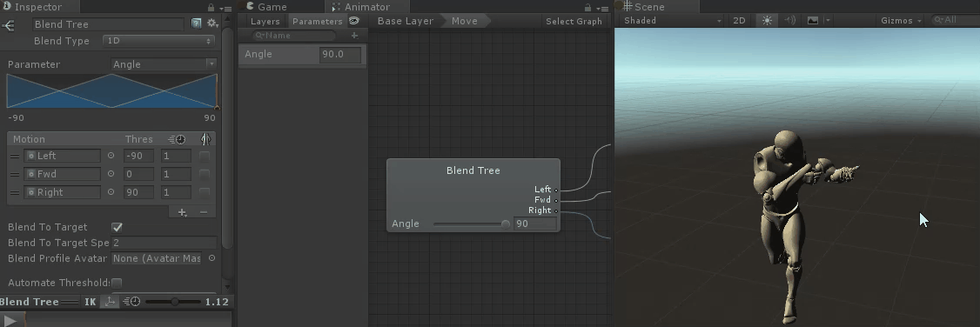Open the Parameter Angle dropdown
The width and height of the screenshot is (980, 327).
click(x=164, y=64)
